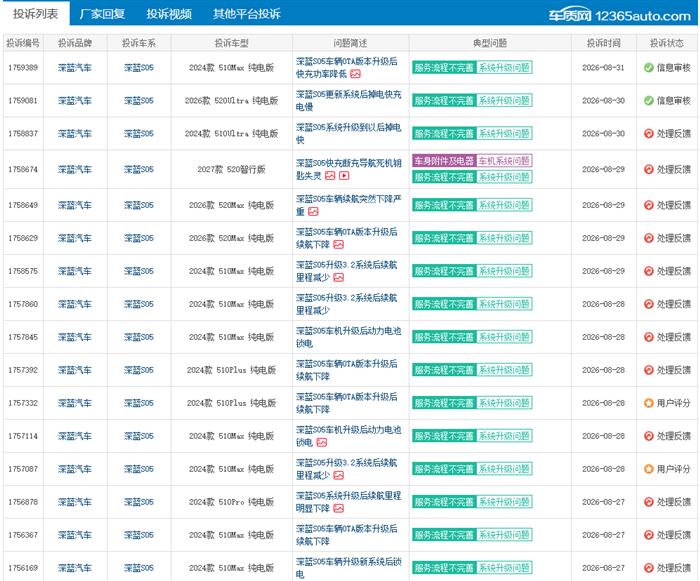Select complaint number 1756367
The height and width of the screenshot is (581, 700).
point(23,535)
